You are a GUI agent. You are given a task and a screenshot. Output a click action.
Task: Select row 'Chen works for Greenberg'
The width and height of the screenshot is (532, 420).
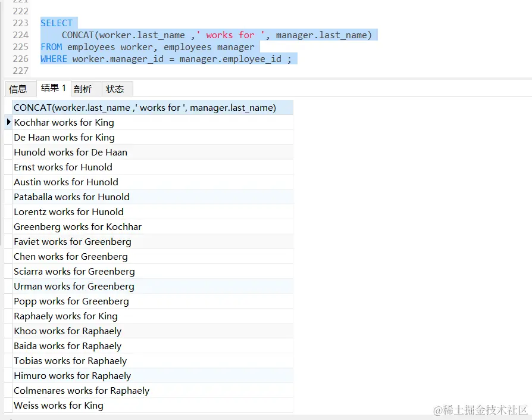pyautogui.click(x=152, y=257)
